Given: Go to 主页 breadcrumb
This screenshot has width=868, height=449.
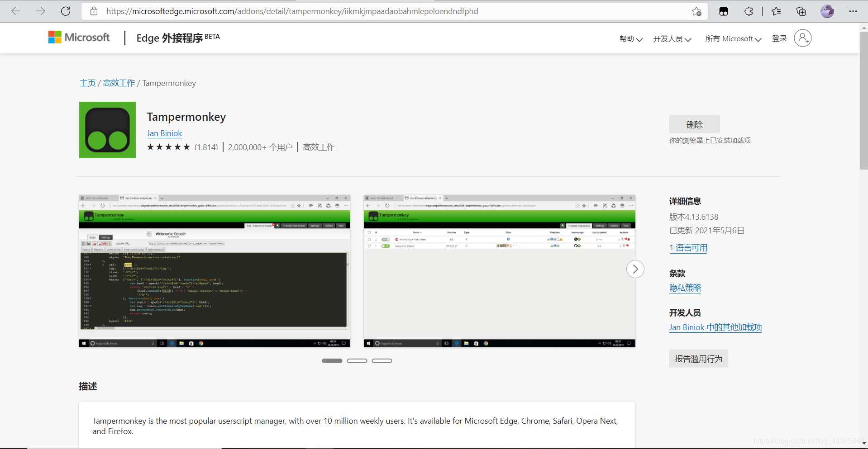Looking at the screenshot, I should click(88, 83).
